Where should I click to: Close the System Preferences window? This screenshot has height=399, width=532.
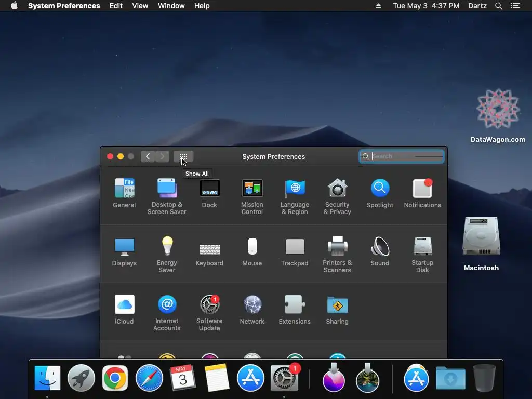pos(110,156)
